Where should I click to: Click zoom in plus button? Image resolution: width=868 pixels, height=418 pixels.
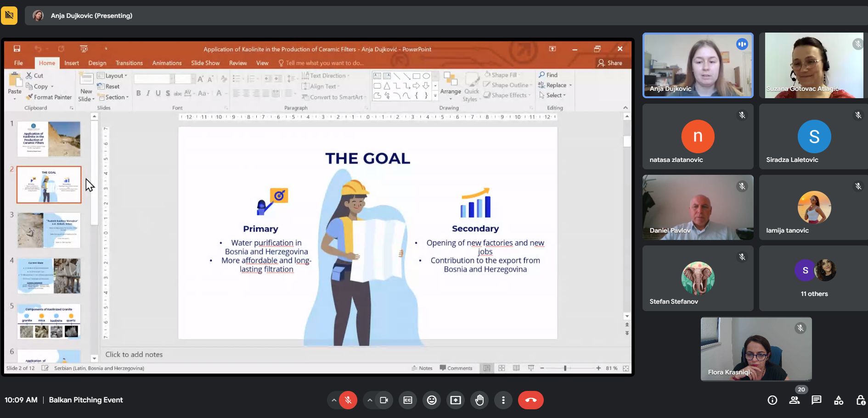598,368
